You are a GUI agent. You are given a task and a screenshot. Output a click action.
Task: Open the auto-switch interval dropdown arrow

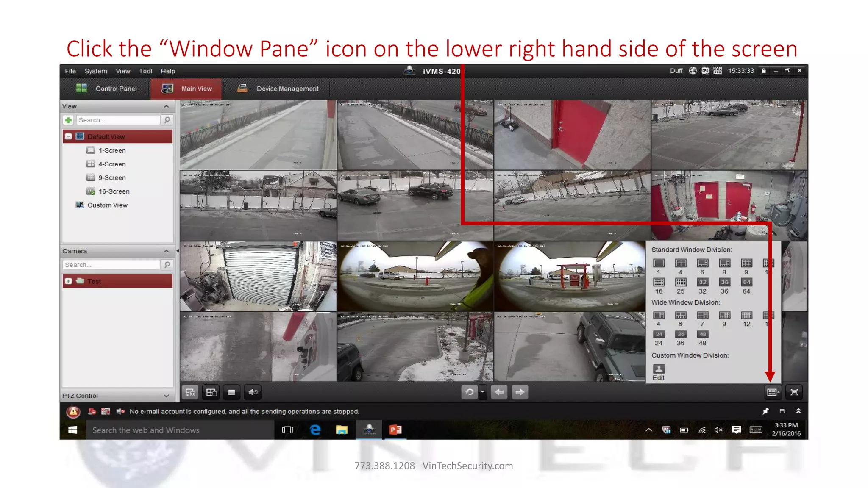(482, 392)
